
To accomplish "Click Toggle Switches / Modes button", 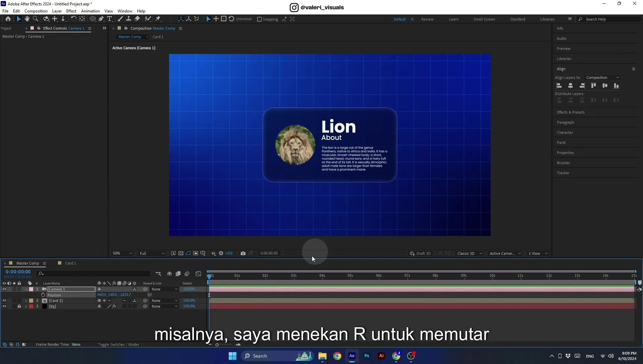I will point(118,345).
